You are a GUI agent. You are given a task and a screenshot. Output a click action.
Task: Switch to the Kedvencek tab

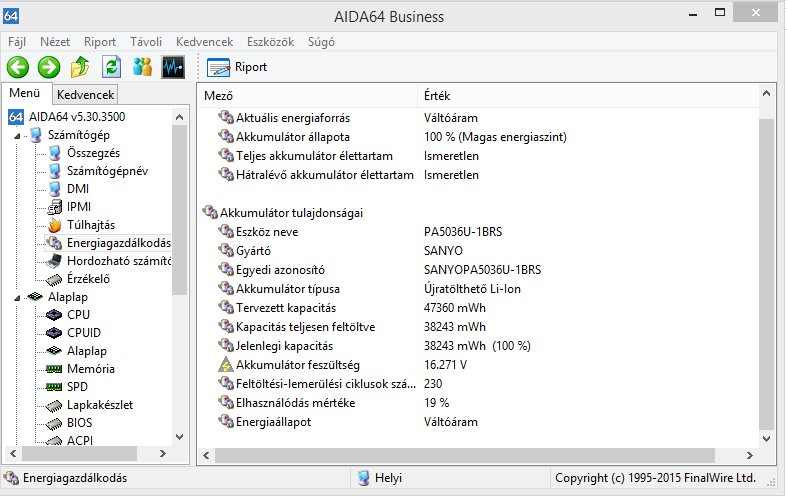pyautogui.click(x=85, y=95)
